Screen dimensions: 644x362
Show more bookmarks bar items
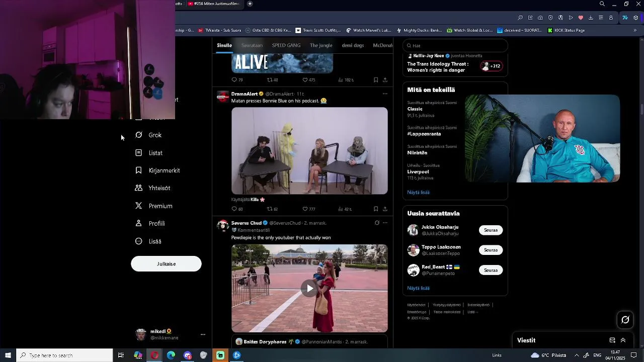coord(635,30)
